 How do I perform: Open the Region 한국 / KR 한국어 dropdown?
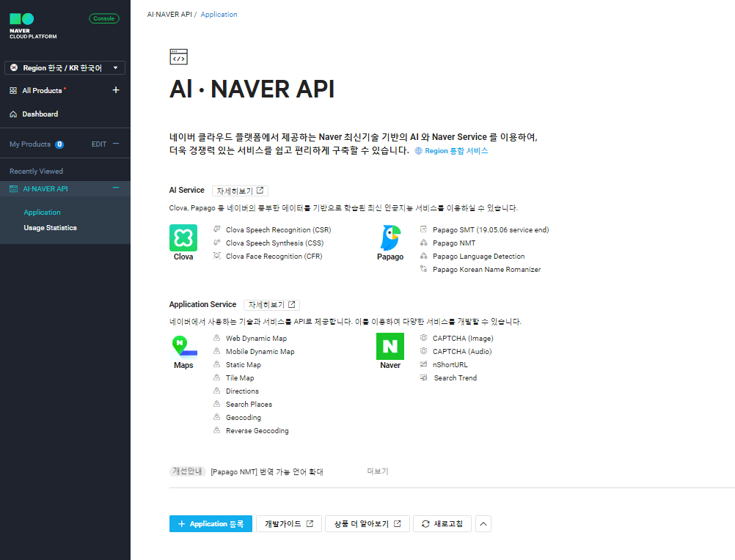tap(65, 68)
